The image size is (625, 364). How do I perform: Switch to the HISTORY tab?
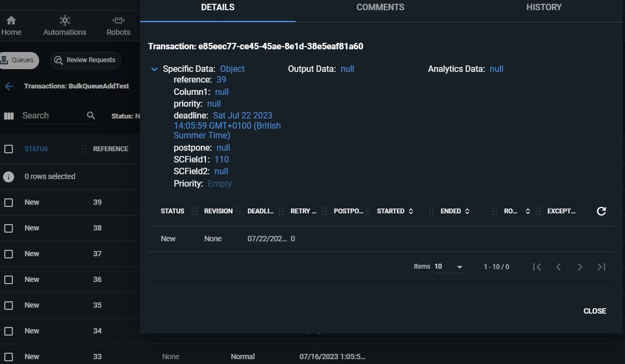pyautogui.click(x=543, y=8)
